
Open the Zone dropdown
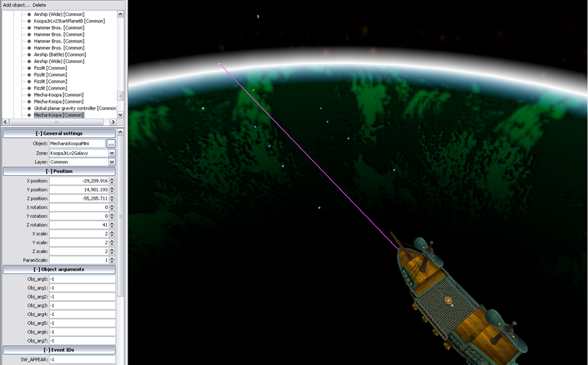pyautogui.click(x=111, y=153)
